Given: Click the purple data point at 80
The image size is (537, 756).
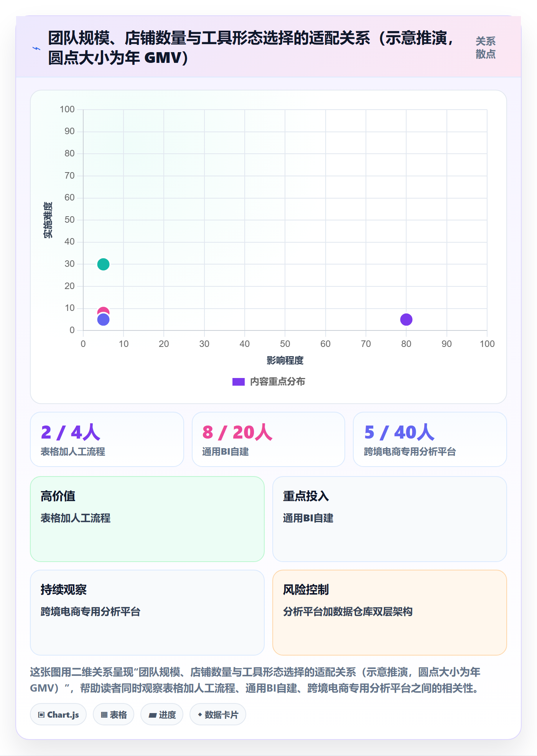Looking at the screenshot, I should 406,319.
